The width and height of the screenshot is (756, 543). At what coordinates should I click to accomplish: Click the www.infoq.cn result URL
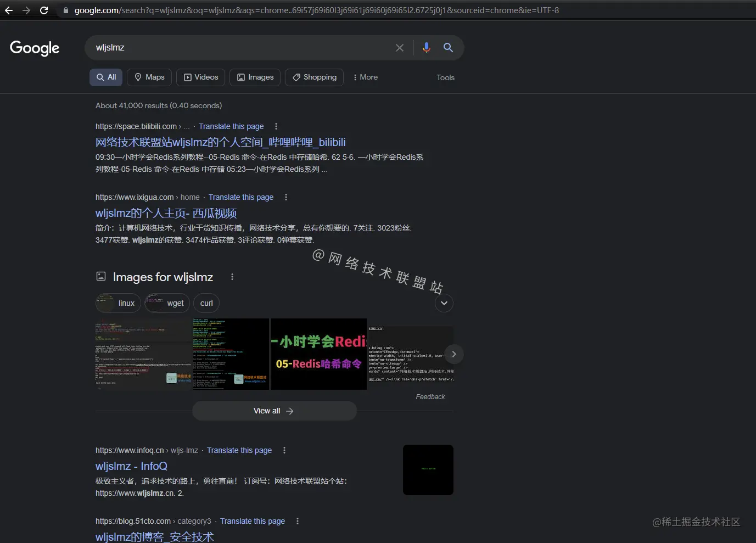(130, 450)
